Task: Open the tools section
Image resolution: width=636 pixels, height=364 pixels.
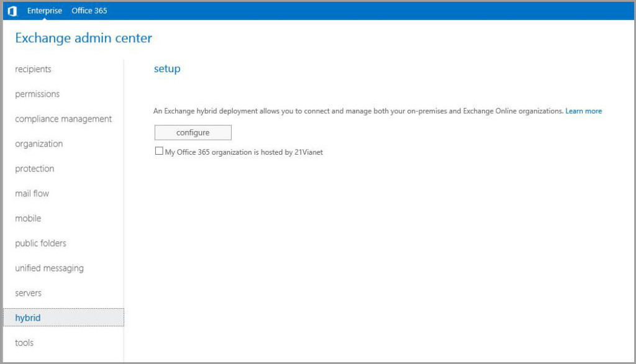Action: (24, 342)
